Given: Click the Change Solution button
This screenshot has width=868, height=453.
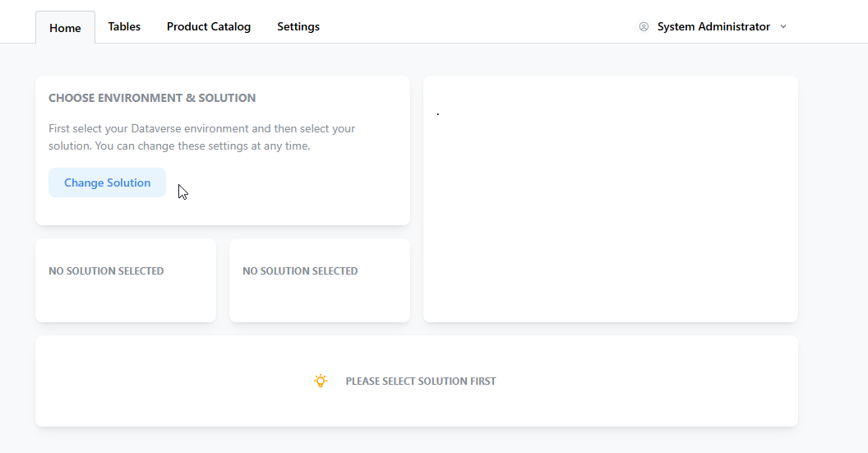Looking at the screenshot, I should coord(107,183).
